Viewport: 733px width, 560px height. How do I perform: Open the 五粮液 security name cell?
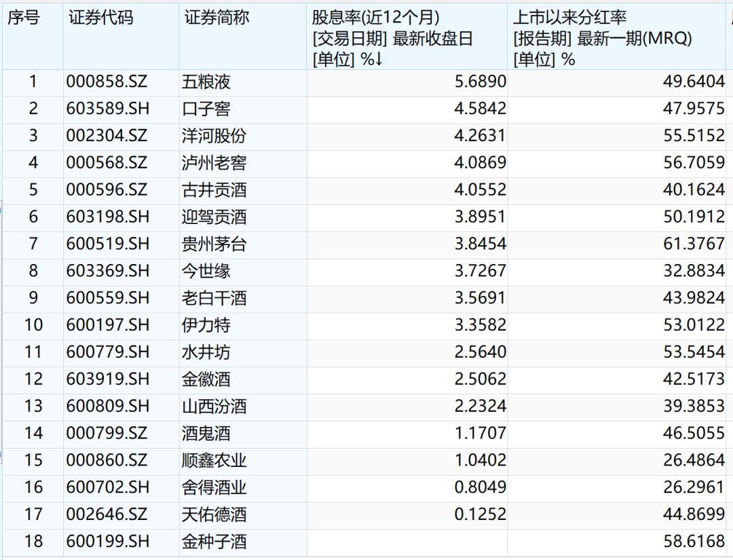[x=206, y=82]
